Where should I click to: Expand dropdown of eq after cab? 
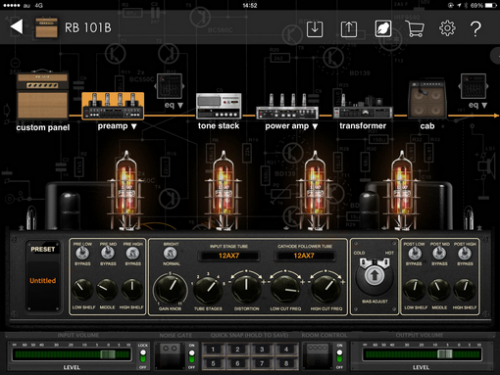(484, 105)
